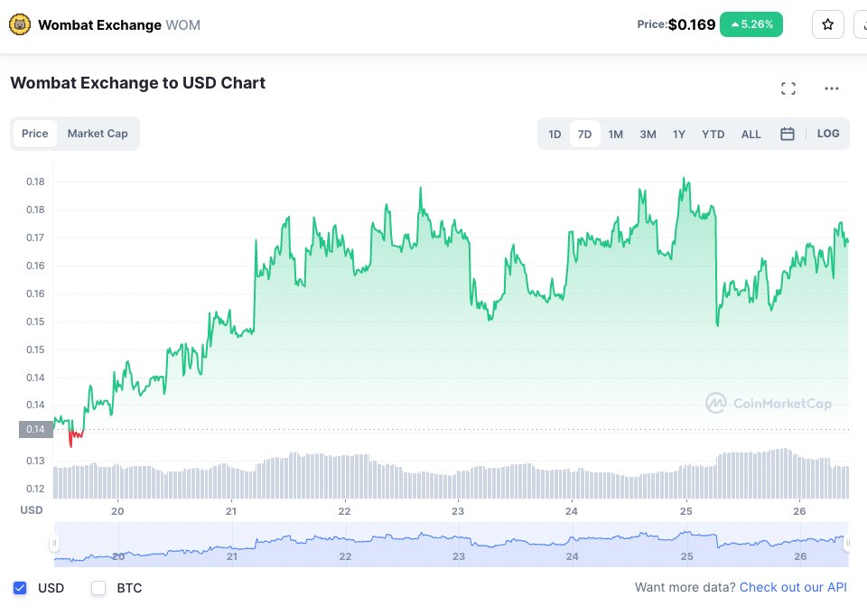Image resolution: width=867 pixels, height=616 pixels.
Task: Toggle LOG scale on the chart
Action: [x=828, y=134]
